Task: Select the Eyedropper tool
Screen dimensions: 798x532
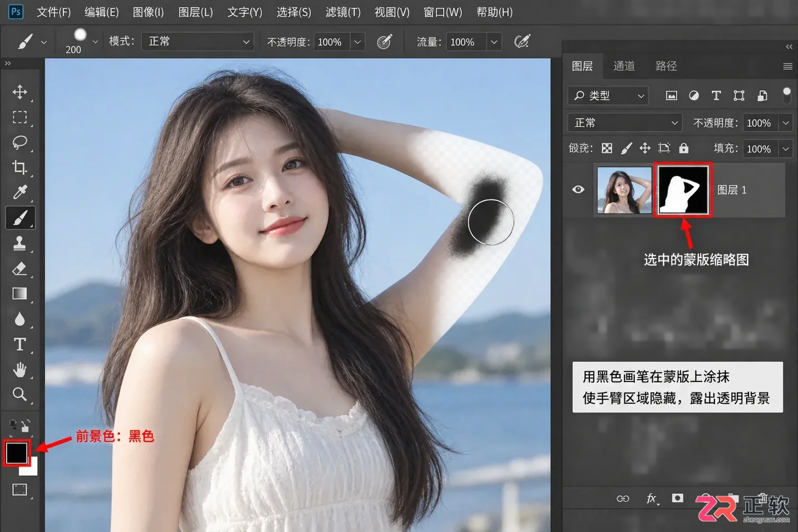Action: (20, 192)
